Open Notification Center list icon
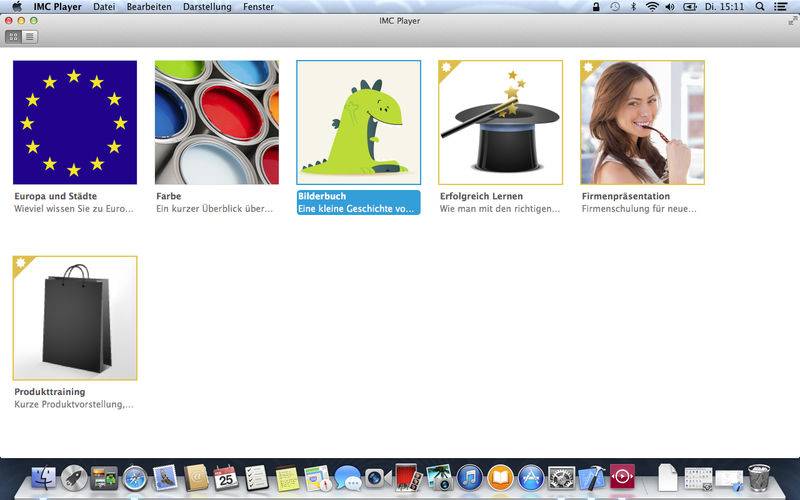The image size is (800, 500). pyautogui.click(x=781, y=7)
